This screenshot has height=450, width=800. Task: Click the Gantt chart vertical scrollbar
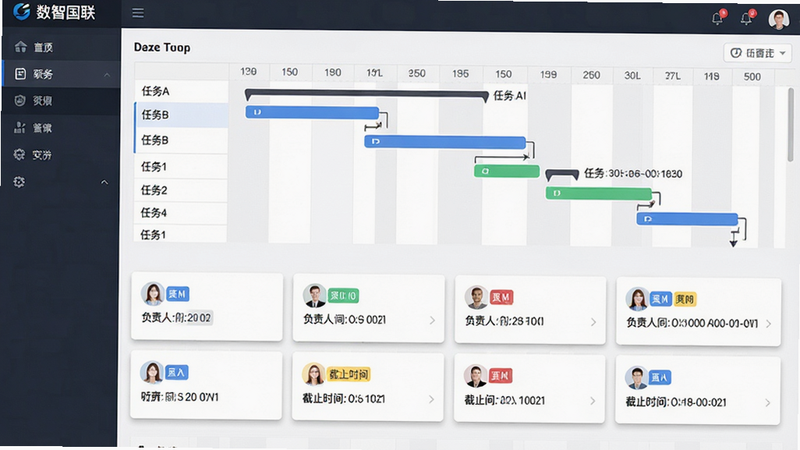pyautogui.click(x=790, y=125)
